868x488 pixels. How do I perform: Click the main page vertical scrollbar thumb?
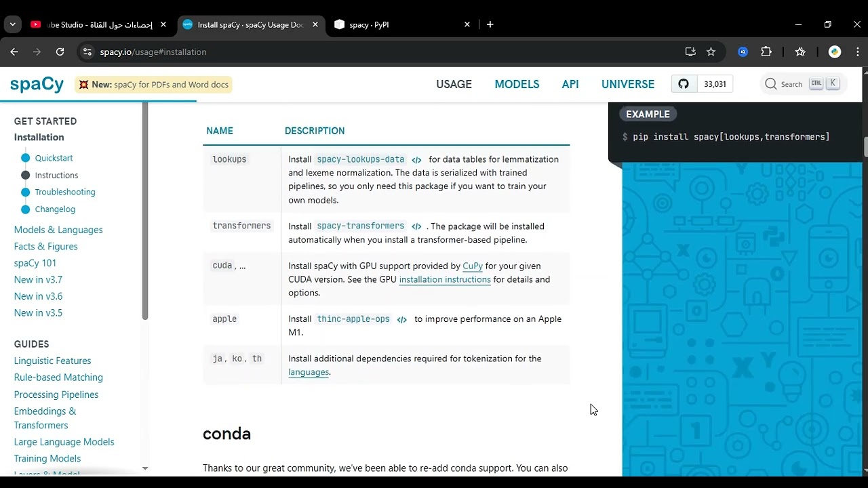pos(865,147)
